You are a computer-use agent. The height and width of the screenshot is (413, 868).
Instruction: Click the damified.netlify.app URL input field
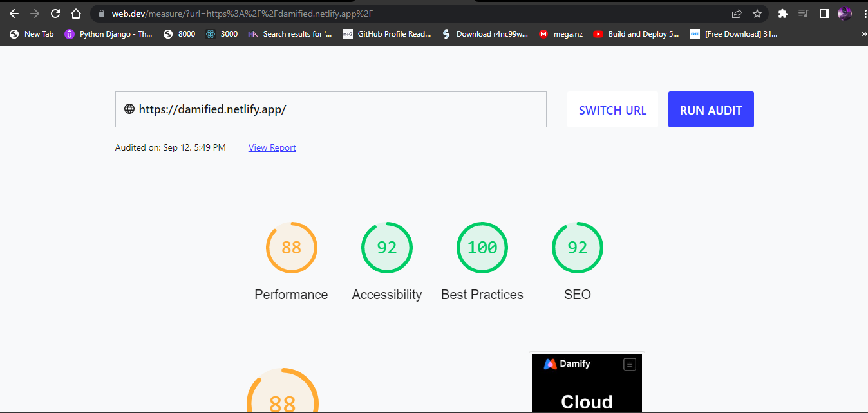[x=331, y=109]
